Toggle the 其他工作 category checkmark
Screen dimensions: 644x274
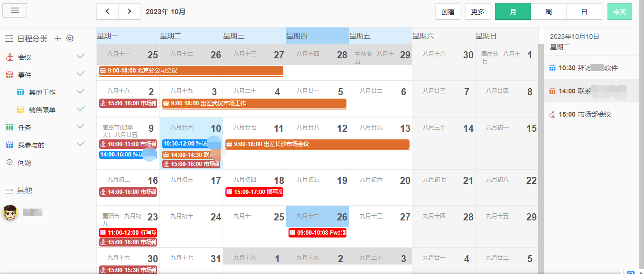[x=81, y=91]
